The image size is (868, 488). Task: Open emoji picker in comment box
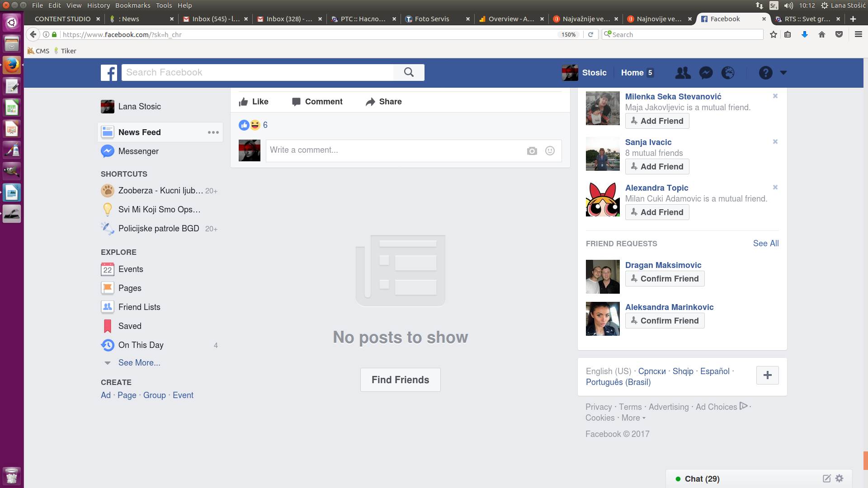pyautogui.click(x=550, y=151)
